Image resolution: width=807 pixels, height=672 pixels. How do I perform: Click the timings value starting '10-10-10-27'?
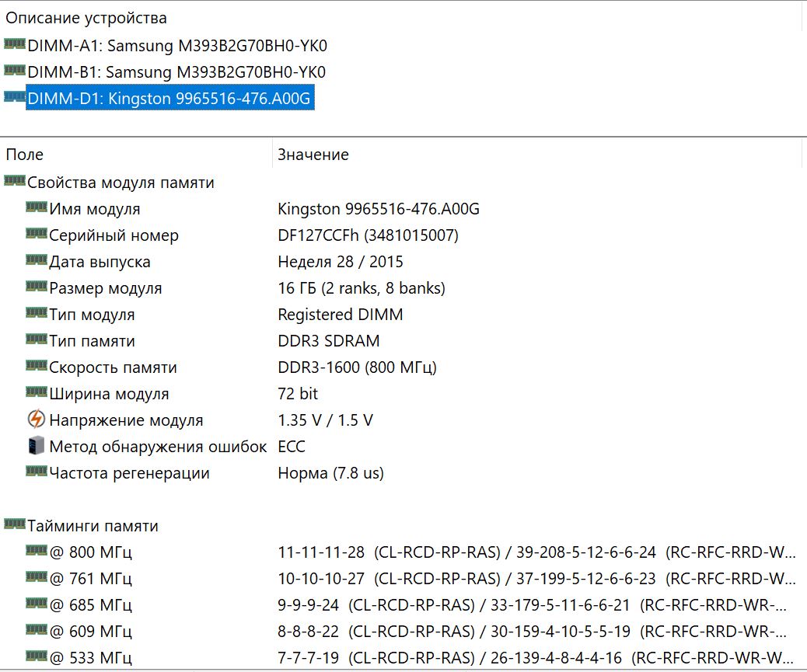pos(536,579)
